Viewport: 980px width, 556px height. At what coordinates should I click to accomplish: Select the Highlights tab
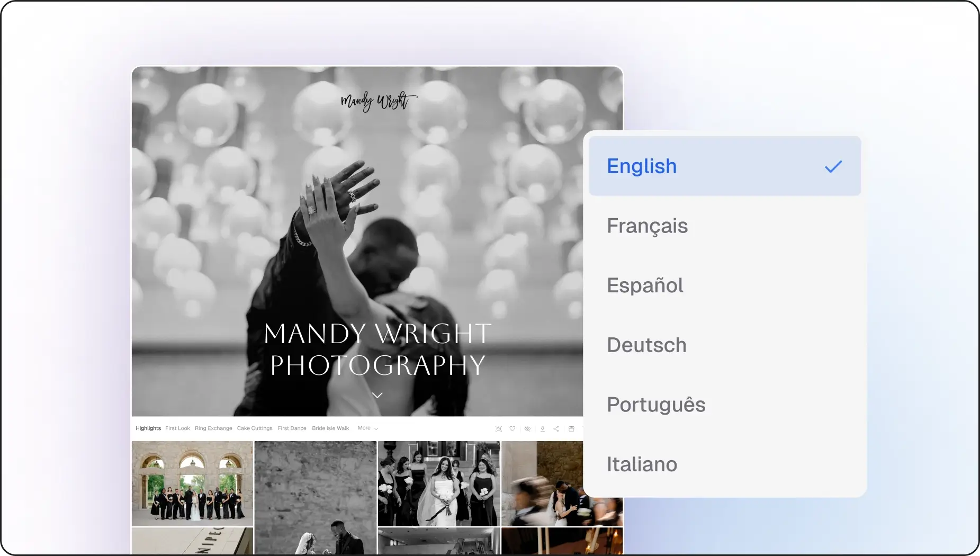click(x=148, y=428)
